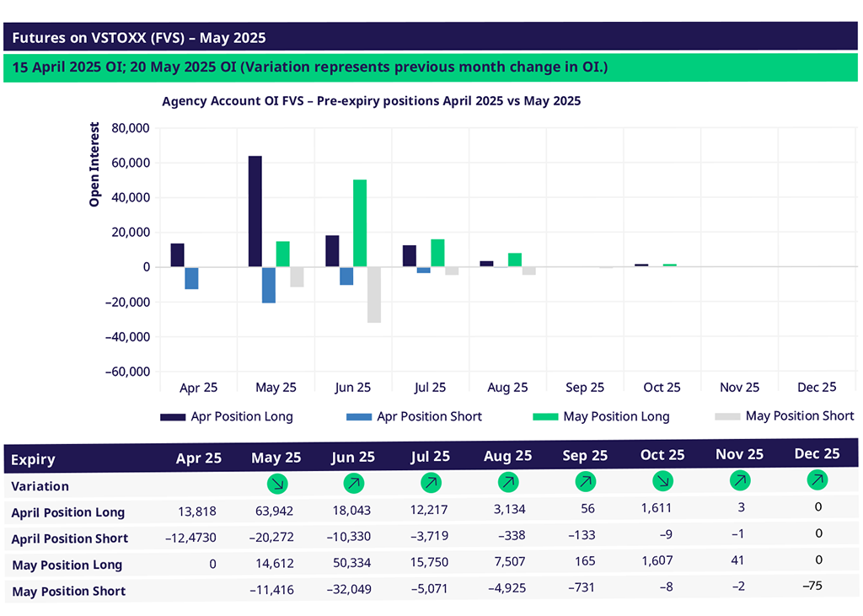Click the Jul 25 variation up arrow

point(431,484)
